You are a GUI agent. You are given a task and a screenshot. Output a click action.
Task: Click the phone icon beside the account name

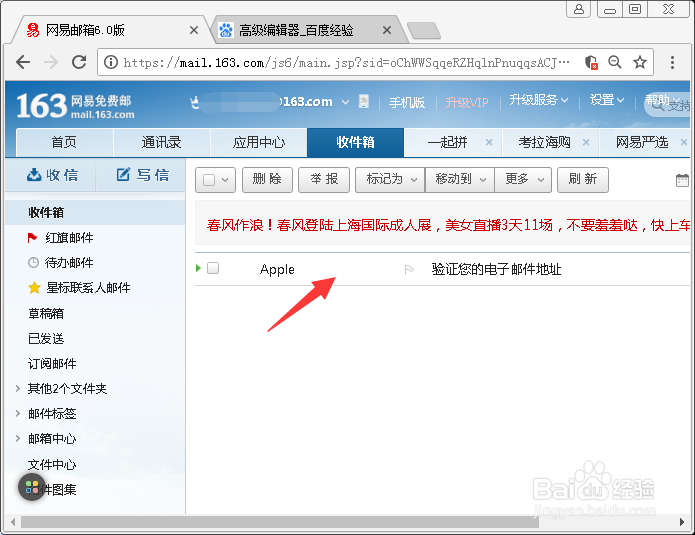point(363,102)
